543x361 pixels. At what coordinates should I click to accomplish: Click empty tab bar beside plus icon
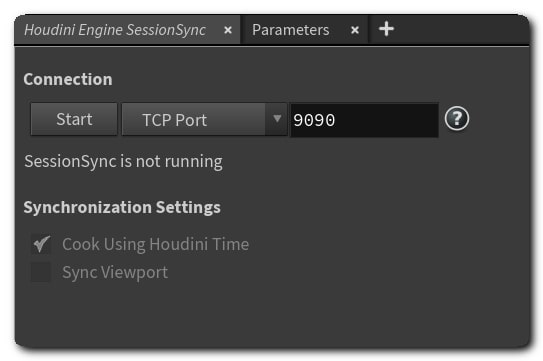click(462, 29)
